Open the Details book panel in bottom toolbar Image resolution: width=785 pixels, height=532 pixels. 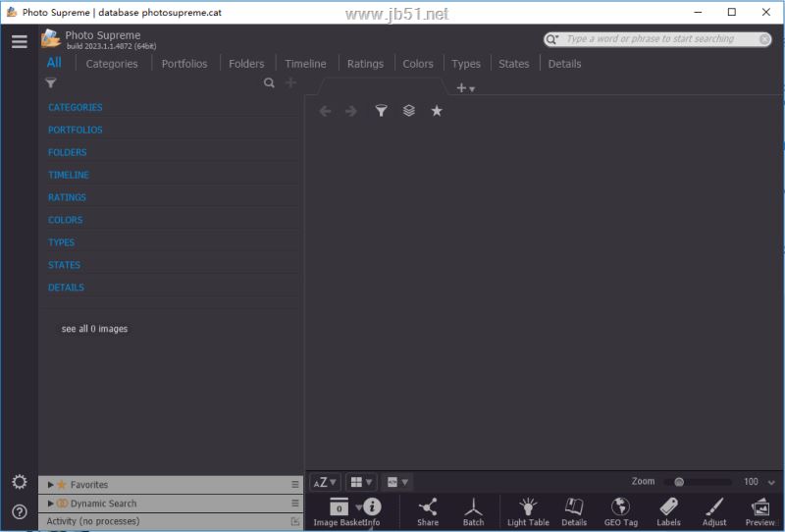click(x=574, y=512)
